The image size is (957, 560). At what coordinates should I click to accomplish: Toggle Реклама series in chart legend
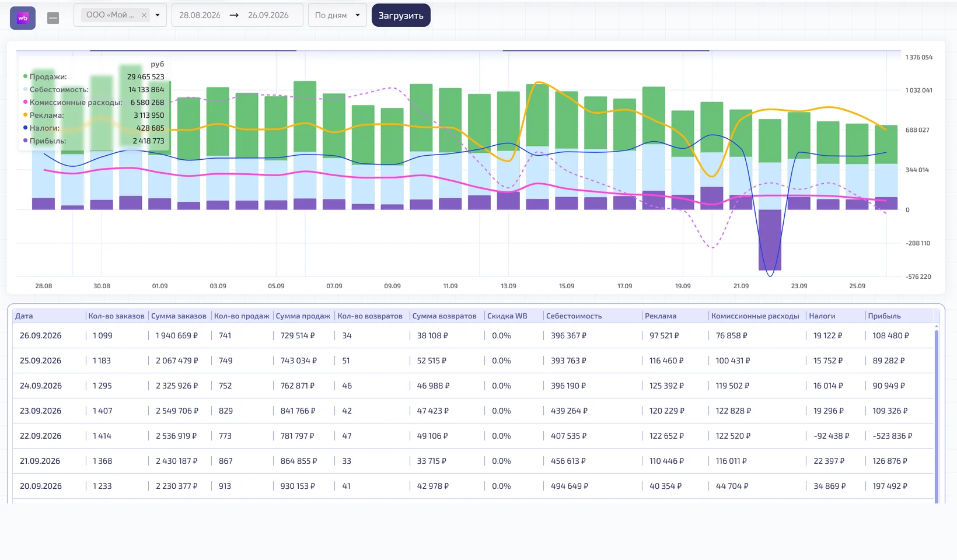pos(44,115)
